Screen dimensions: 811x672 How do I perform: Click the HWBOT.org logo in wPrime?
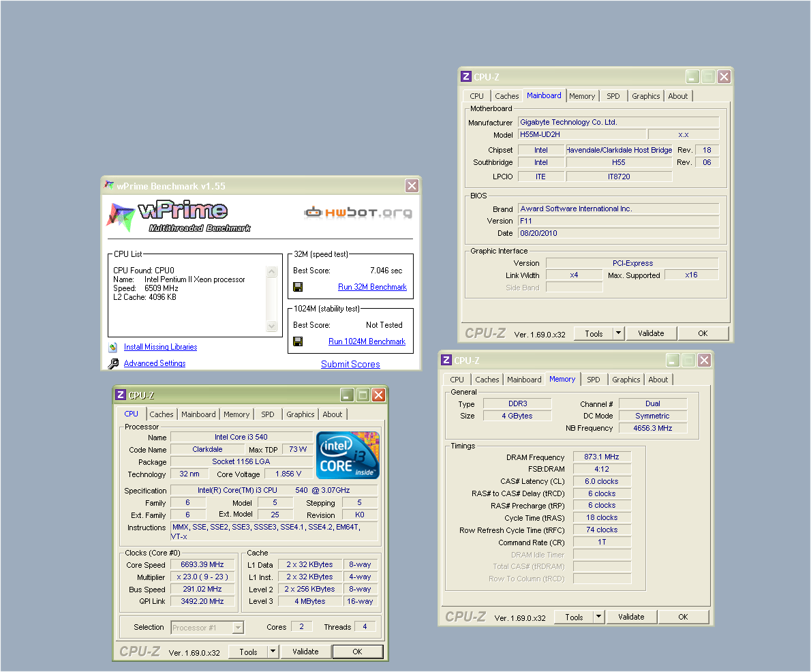[358, 213]
